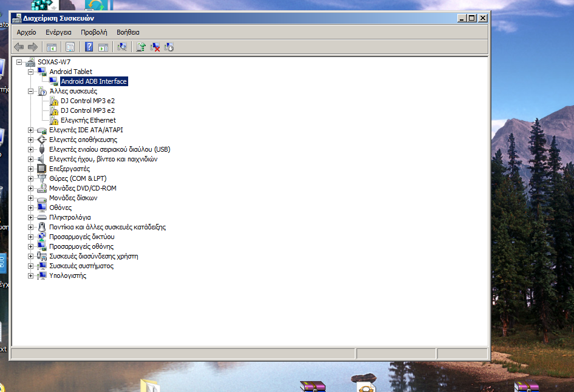The image size is (574, 392).
Task: Open Help with the blue question mark icon
Action: [89, 47]
